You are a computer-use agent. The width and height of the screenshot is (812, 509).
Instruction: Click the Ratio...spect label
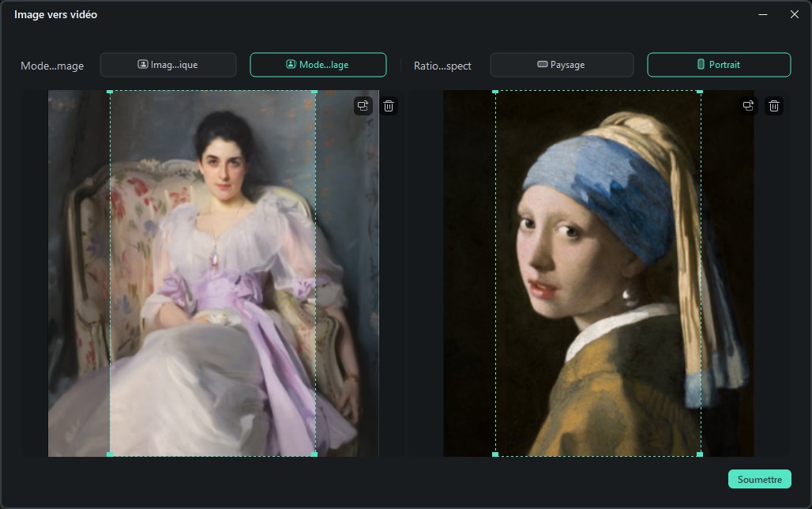point(442,66)
